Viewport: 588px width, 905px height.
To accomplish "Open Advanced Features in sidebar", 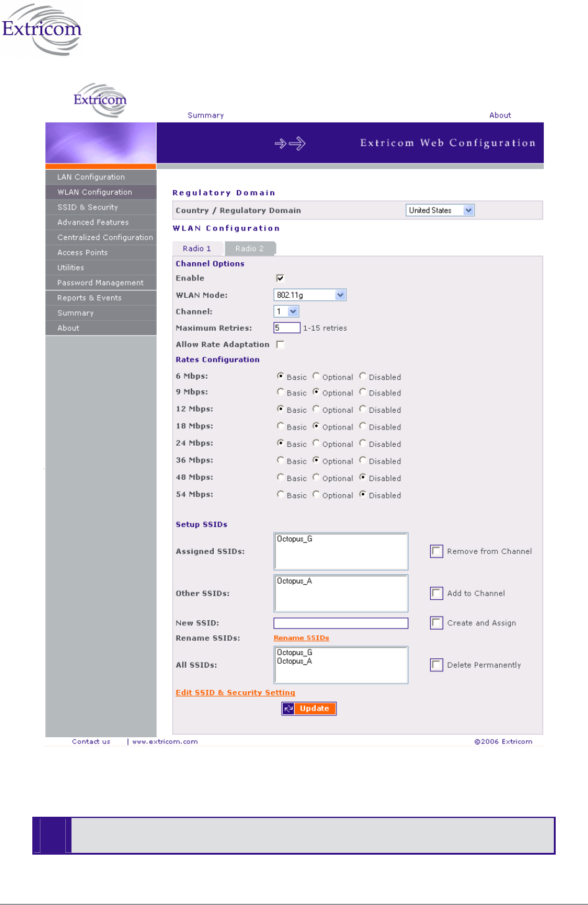I will [x=101, y=223].
